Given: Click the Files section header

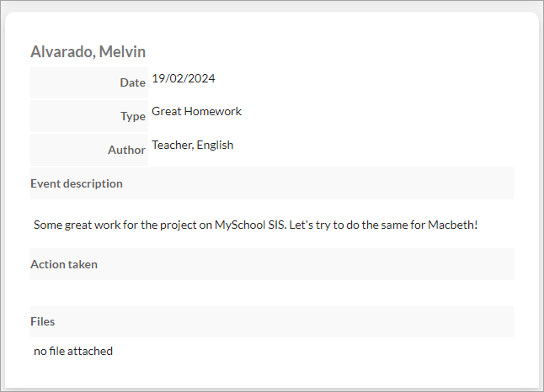Looking at the screenshot, I should tap(272, 321).
